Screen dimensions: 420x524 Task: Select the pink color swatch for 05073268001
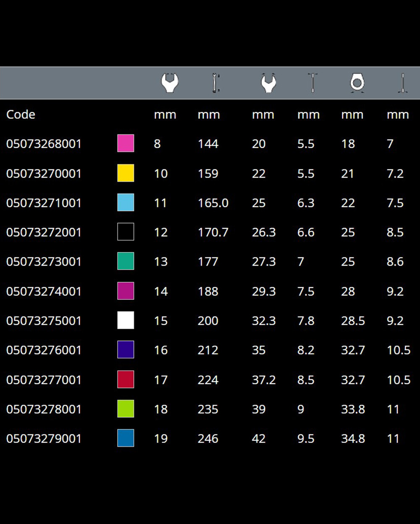tap(126, 143)
